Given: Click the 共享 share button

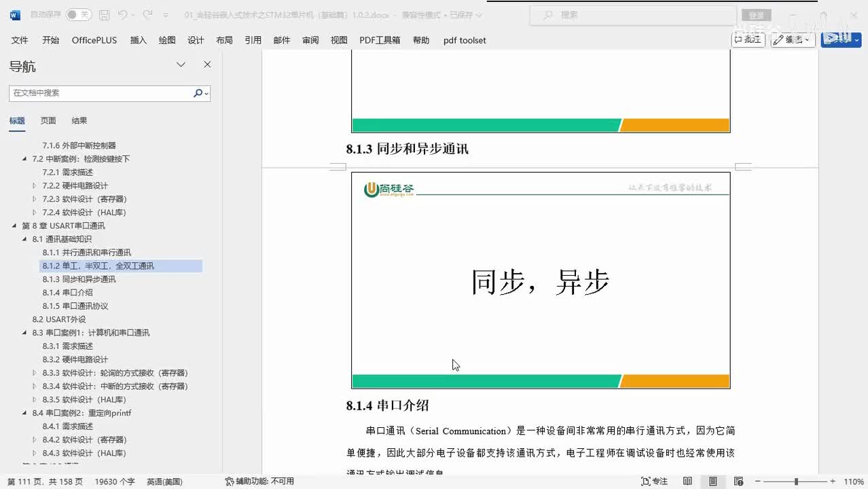Looking at the screenshot, I should [x=841, y=39].
